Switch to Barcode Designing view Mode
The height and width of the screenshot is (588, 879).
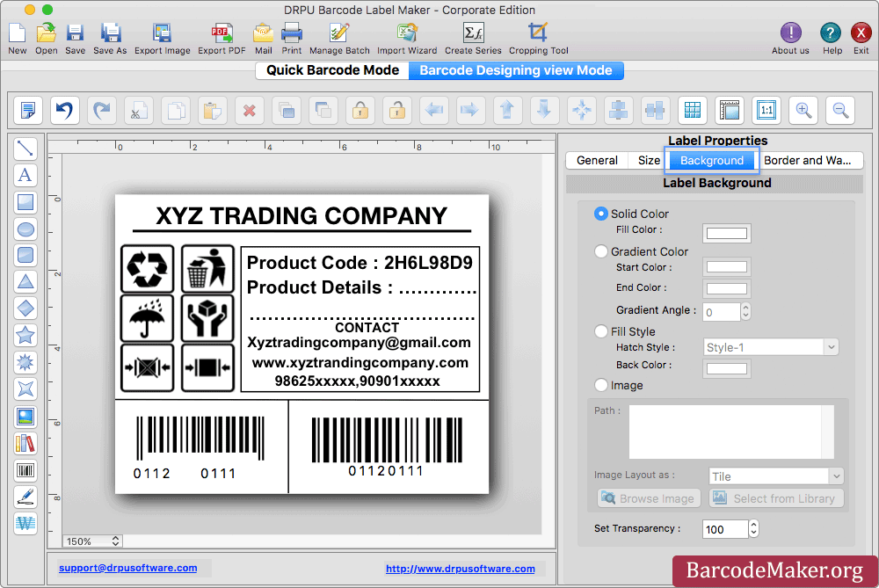(516, 70)
